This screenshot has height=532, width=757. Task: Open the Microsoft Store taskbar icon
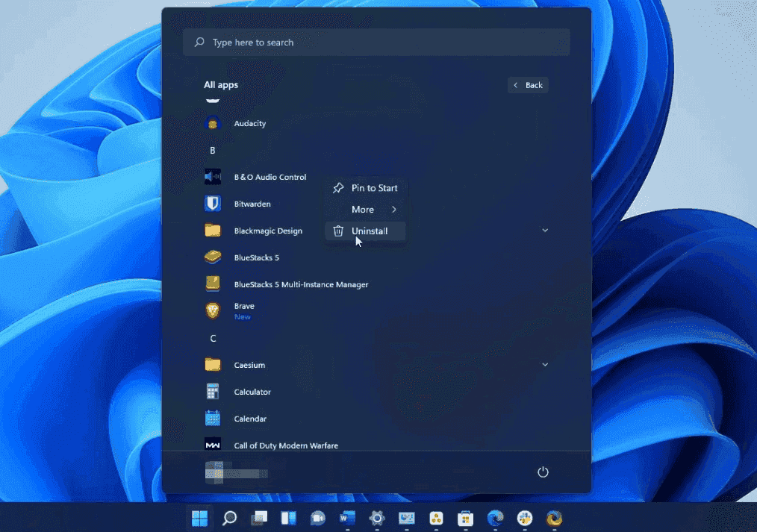pos(465,519)
